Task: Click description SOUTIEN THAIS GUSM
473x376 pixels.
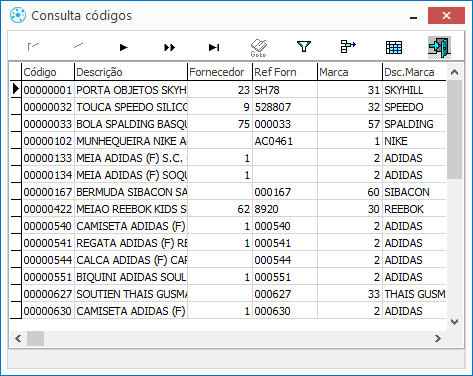Action: 131,294
